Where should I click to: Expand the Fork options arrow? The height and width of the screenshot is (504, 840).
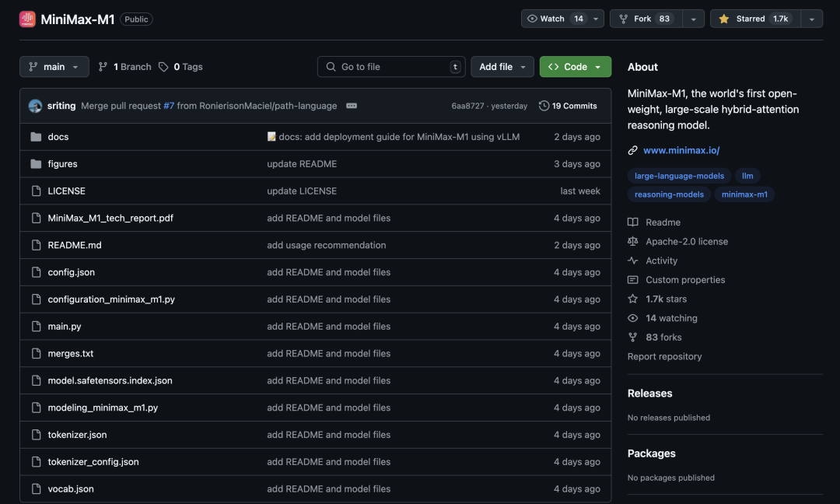(x=694, y=19)
